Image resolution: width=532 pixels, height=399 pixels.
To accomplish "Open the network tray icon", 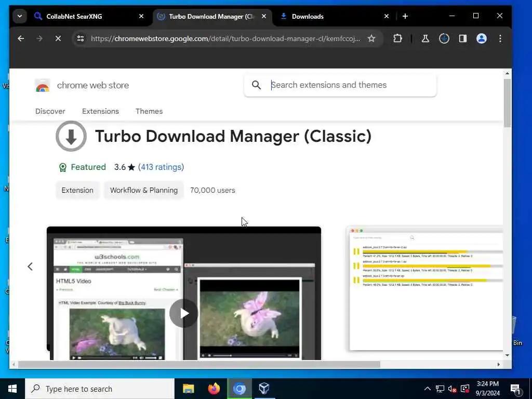I will point(440,389).
